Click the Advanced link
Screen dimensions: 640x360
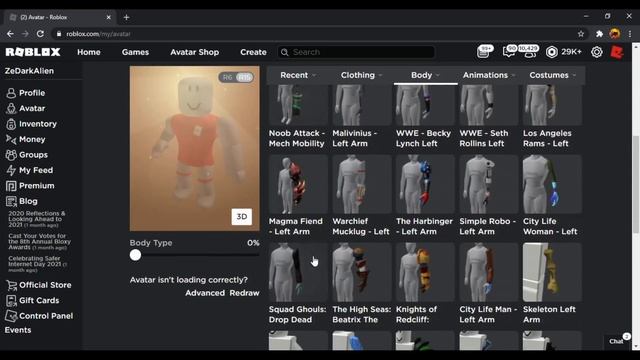click(205, 293)
